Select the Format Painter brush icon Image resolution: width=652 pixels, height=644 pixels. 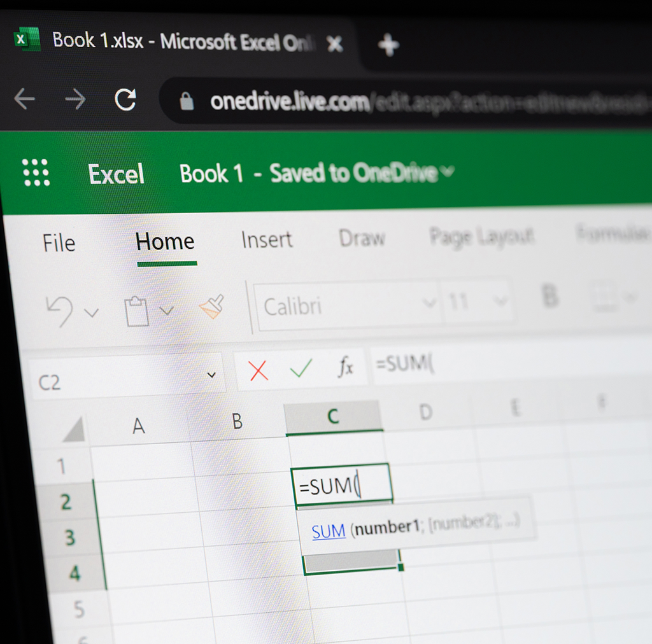(x=211, y=307)
